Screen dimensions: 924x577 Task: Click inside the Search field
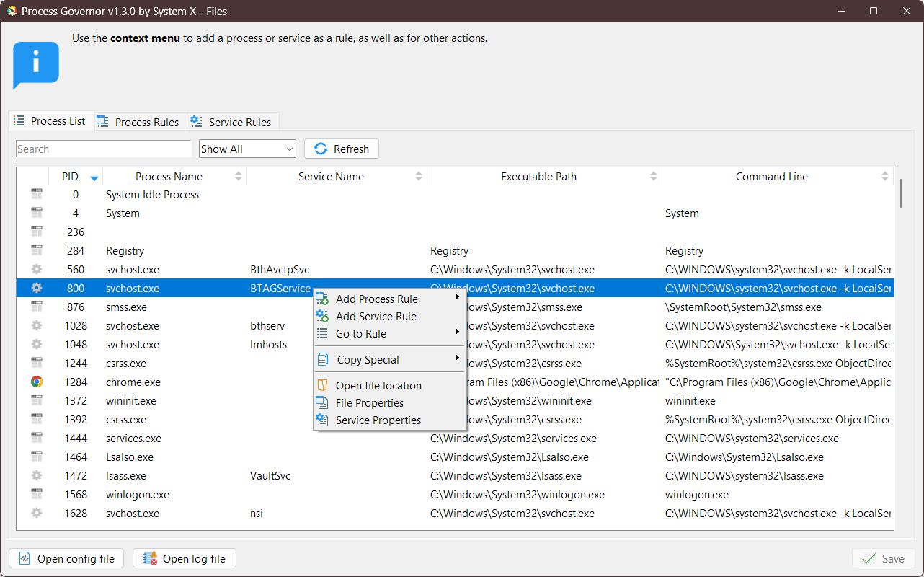pyautogui.click(x=103, y=149)
